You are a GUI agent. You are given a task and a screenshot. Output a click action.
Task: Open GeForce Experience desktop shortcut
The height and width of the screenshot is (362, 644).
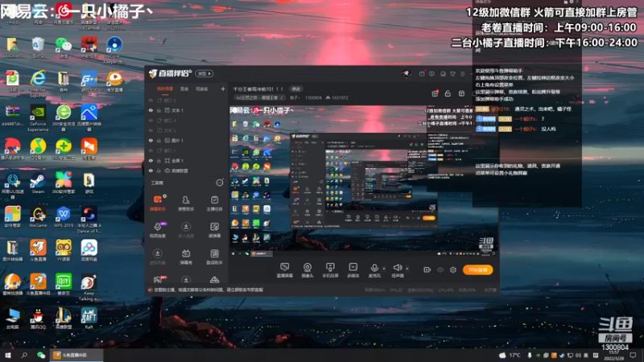(38, 117)
